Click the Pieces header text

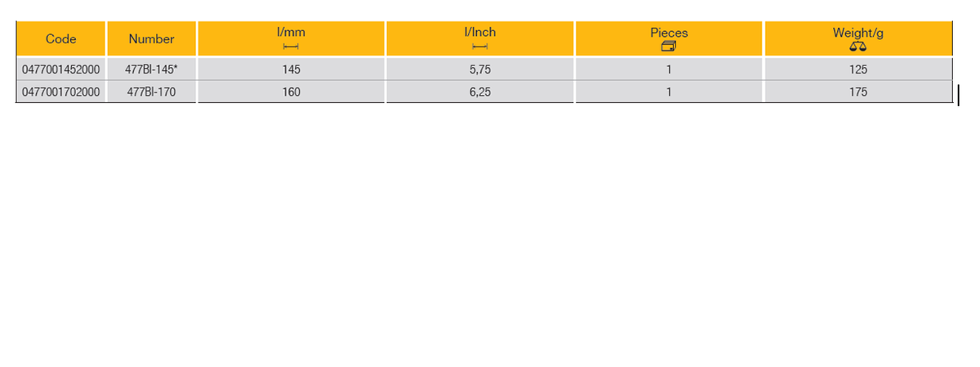pos(669,33)
